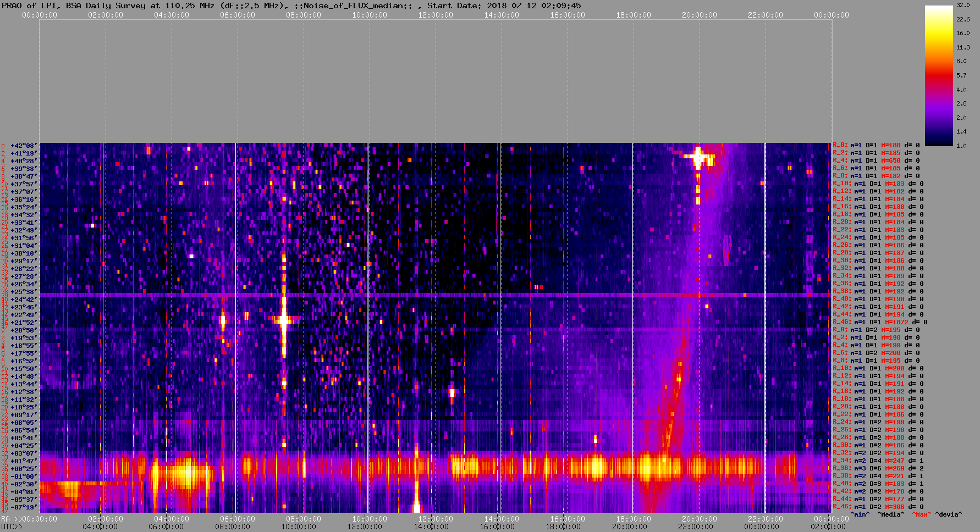Click the +33°41' declination label
This screenshot has width=980, height=532.
(x=24, y=223)
